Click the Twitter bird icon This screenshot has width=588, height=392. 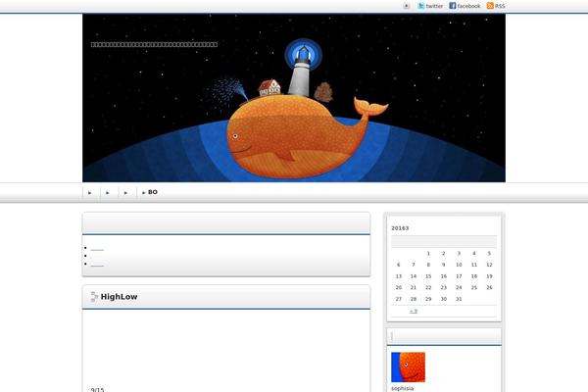421,6
